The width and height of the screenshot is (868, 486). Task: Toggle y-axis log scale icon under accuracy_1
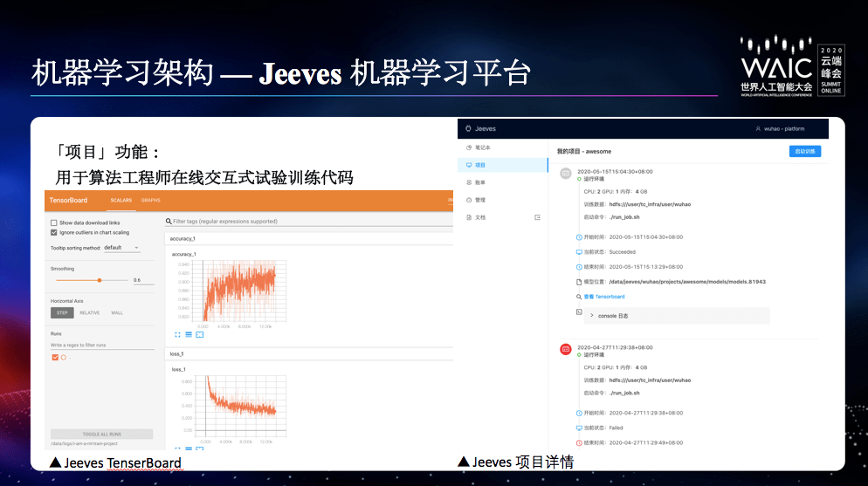(189, 334)
